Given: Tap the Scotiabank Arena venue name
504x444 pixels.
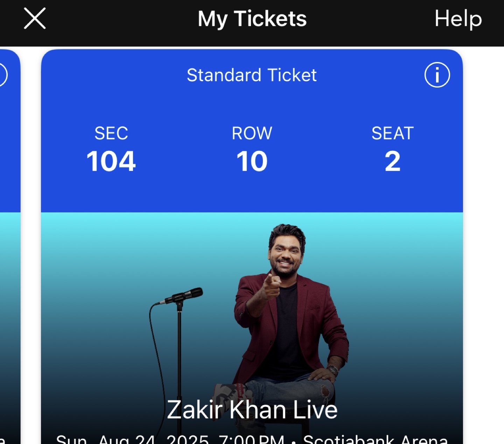Looking at the screenshot, I should [375, 439].
